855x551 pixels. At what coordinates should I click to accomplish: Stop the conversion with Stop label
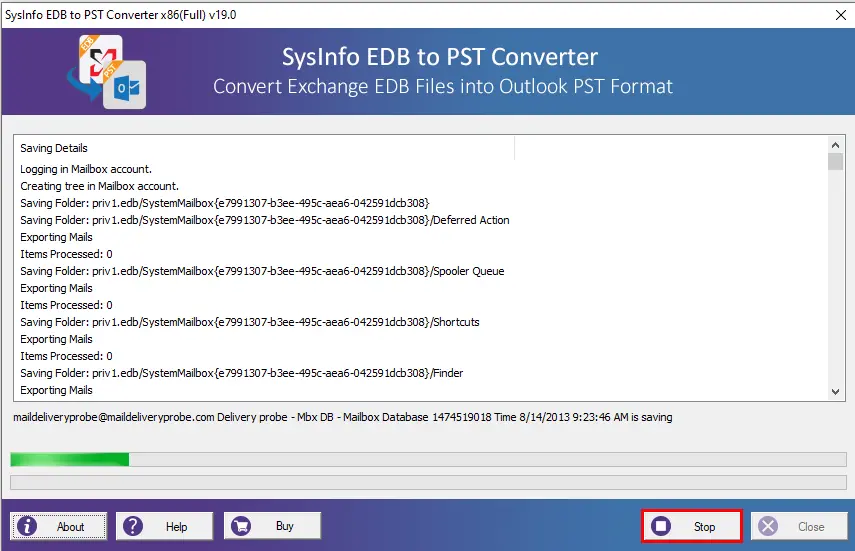point(705,526)
